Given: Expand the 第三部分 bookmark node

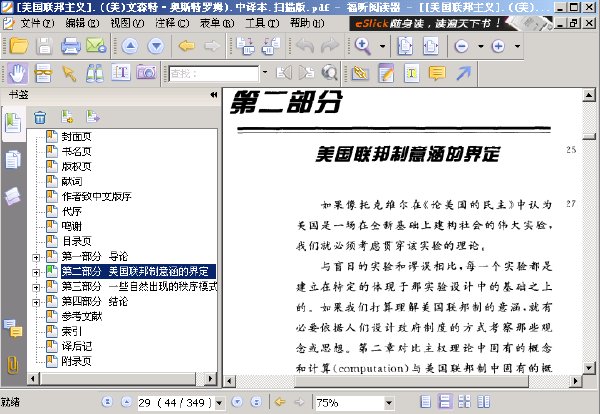Looking at the screenshot, I should click(x=36, y=287).
